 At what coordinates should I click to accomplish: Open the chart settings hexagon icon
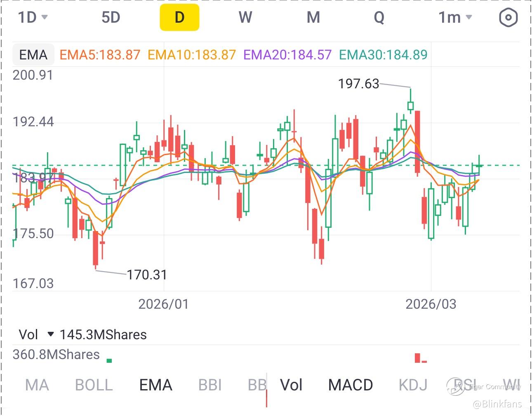(508, 18)
